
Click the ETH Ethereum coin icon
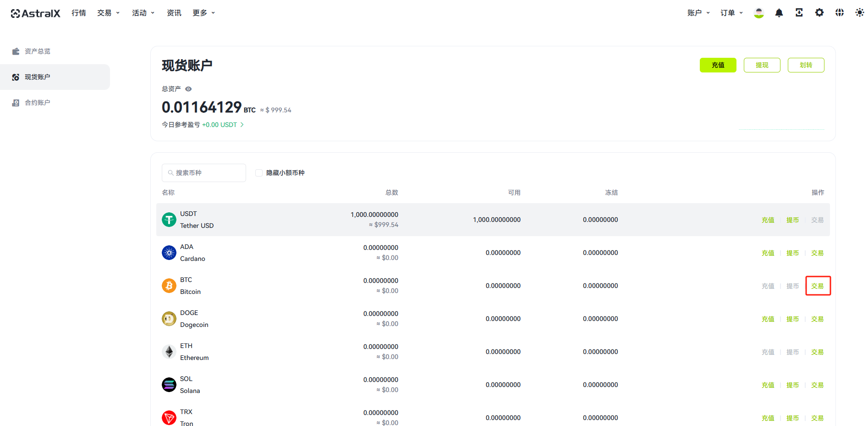169,352
